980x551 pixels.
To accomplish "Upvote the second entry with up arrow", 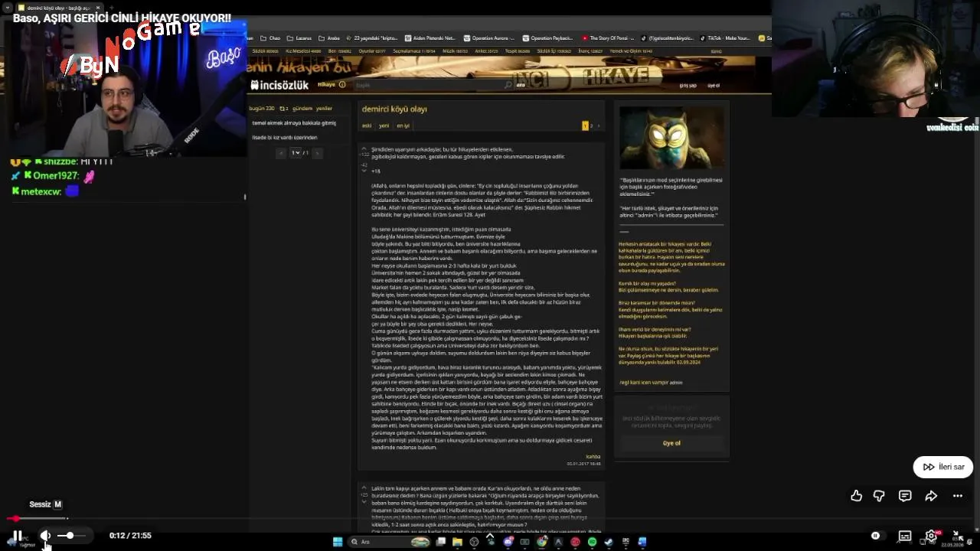I will (364, 488).
